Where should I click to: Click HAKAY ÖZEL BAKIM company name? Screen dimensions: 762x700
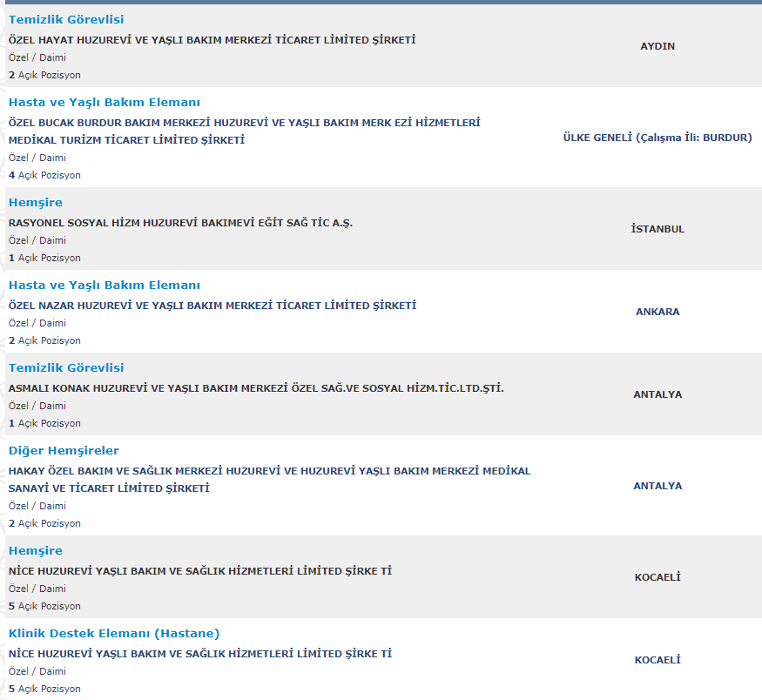(x=269, y=480)
